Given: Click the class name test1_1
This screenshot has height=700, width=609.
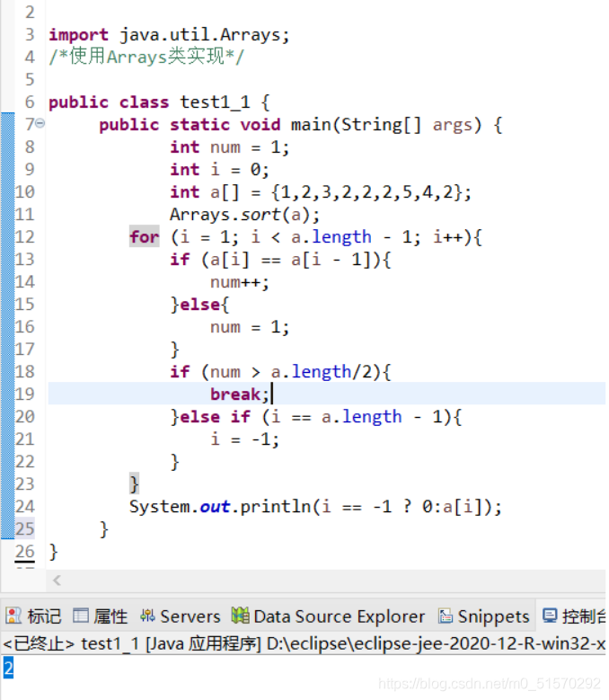Looking at the screenshot, I should (x=215, y=102).
